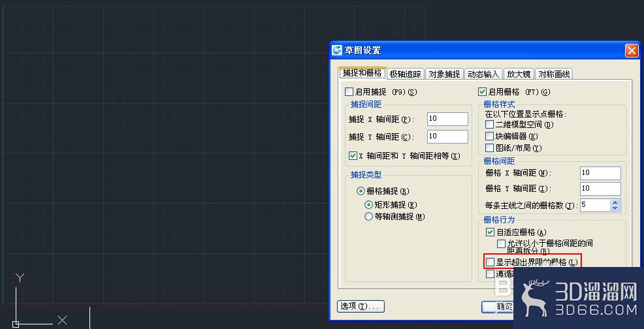Enable 显示超出界限的栅格 checkbox
Viewport: 644px width, 329px height.
(490, 262)
